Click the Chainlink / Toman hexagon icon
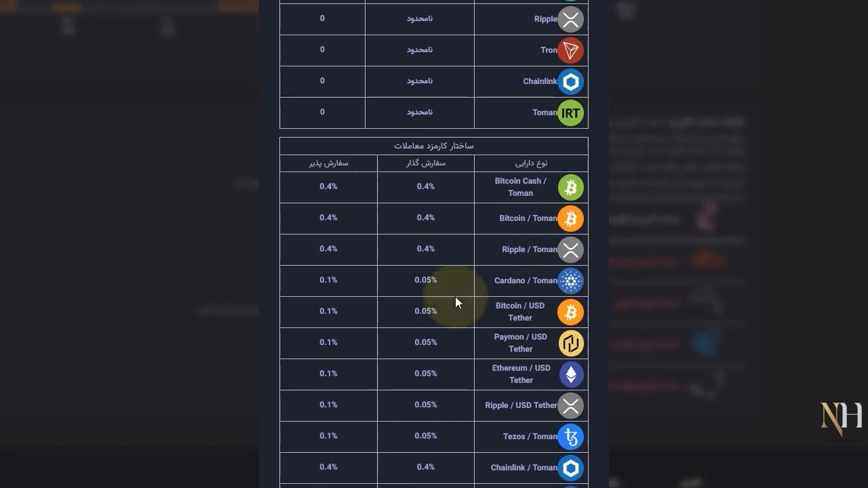This screenshot has width=868, height=488. (x=570, y=468)
